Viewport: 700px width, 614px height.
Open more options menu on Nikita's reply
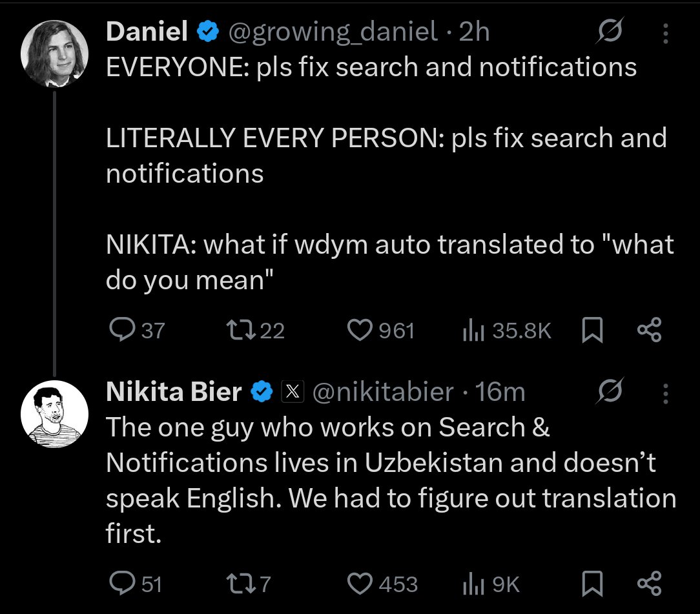coord(666,393)
